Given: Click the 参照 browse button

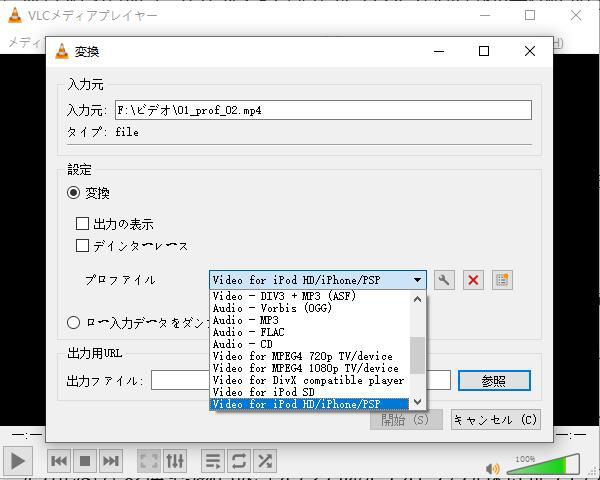Looking at the screenshot, I should (x=494, y=380).
